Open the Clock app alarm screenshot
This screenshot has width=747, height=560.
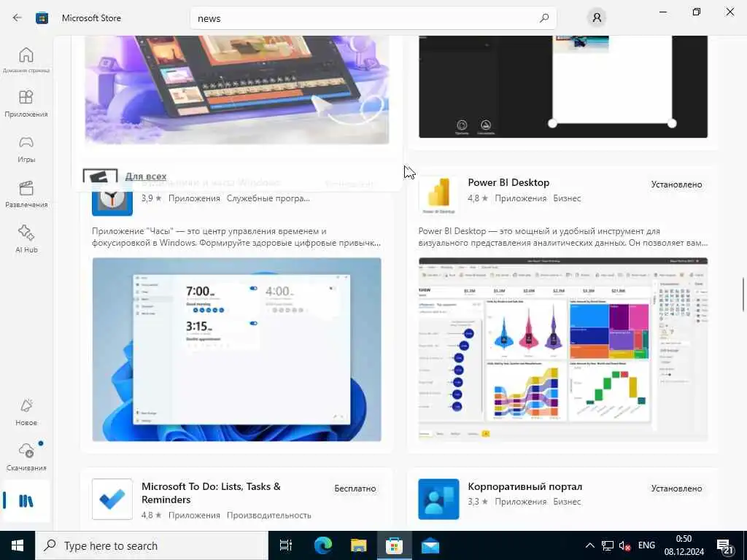[x=237, y=349]
